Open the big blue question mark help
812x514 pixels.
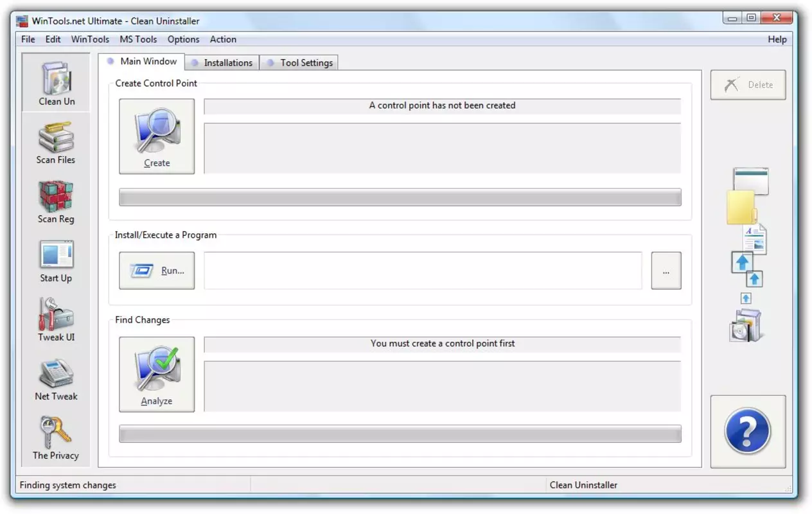748,431
